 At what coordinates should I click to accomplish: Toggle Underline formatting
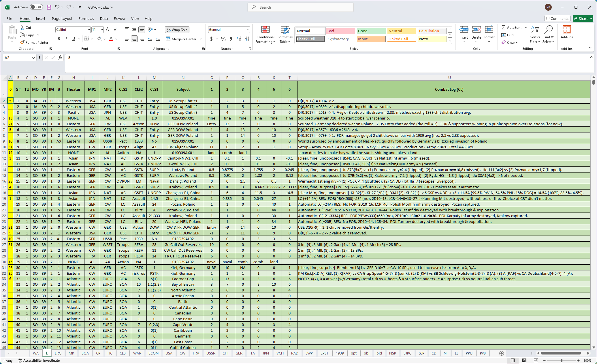(74, 39)
